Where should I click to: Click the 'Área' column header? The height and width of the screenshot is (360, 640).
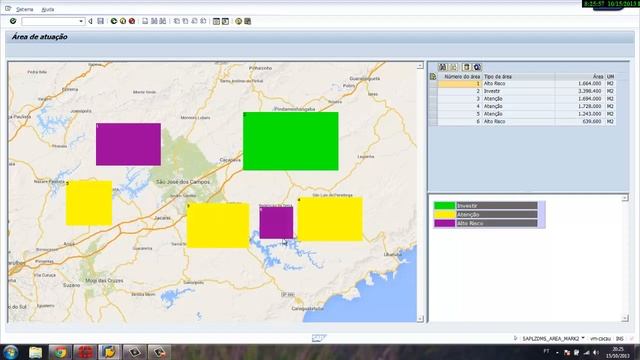(580, 76)
